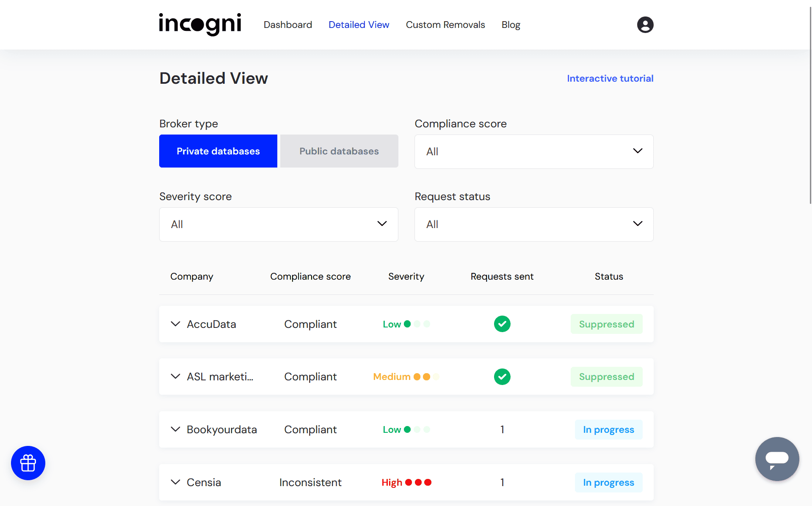Click the ASL marketi... company name
The width and height of the screenshot is (812, 506).
220,377
